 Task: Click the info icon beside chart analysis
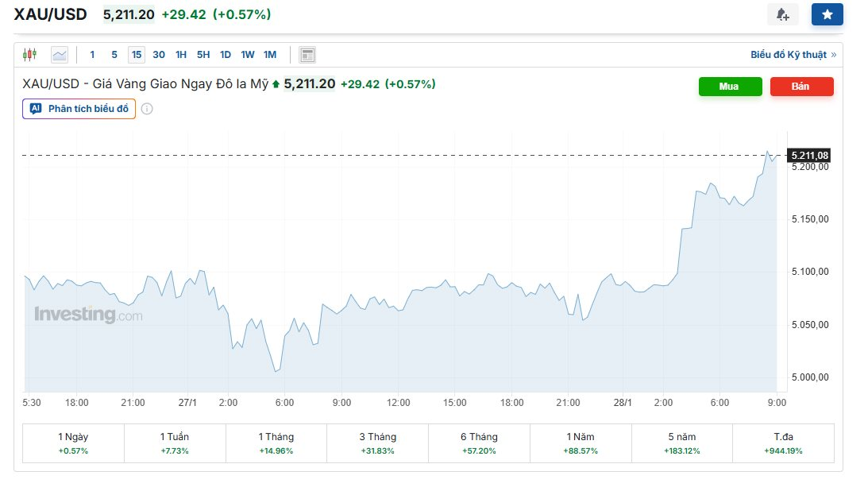coord(147,109)
